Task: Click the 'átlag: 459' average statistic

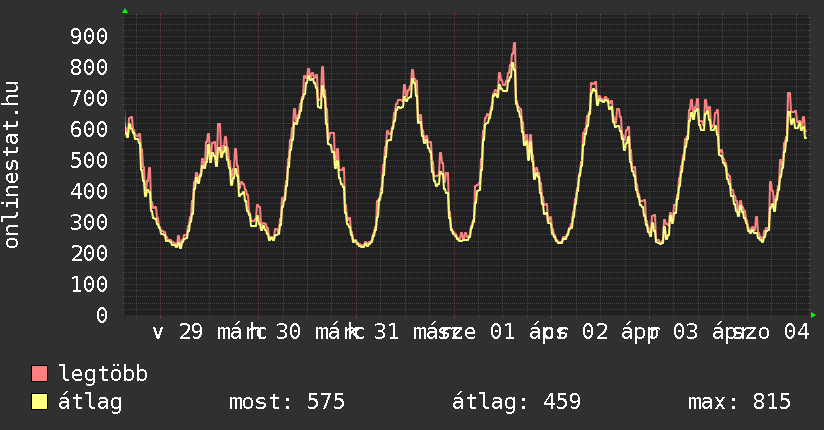Action: [x=516, y=402]
